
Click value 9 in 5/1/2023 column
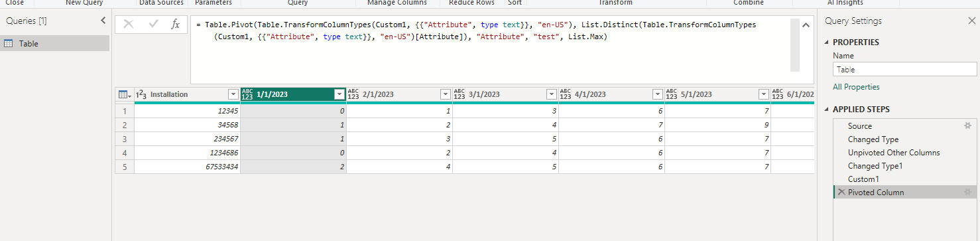pos(717,125)
